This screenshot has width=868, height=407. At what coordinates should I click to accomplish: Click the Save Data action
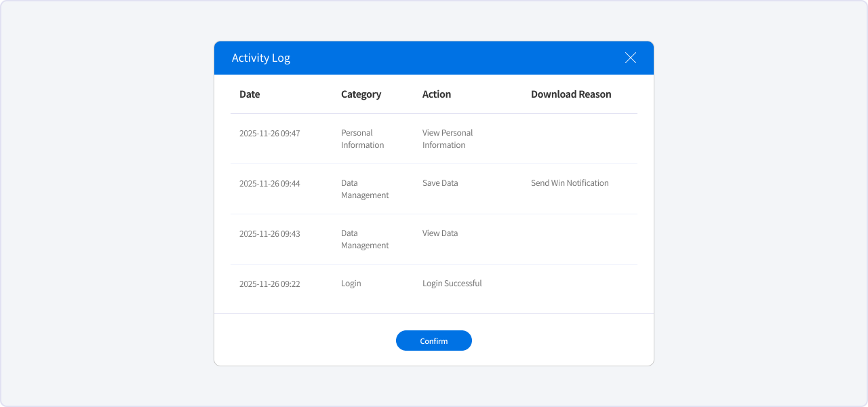point(440,183)
